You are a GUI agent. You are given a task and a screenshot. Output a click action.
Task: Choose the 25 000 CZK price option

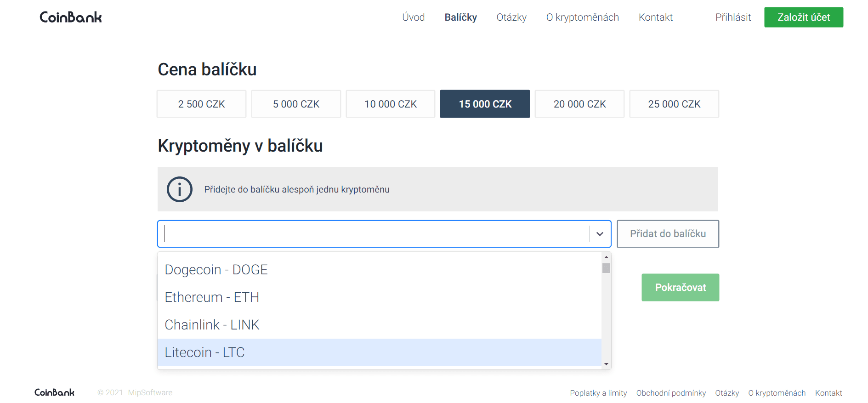674,104
